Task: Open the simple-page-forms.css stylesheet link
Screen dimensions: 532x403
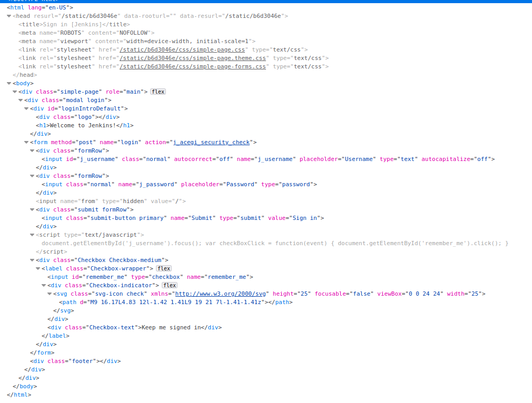Action: (x=193, y=66)
